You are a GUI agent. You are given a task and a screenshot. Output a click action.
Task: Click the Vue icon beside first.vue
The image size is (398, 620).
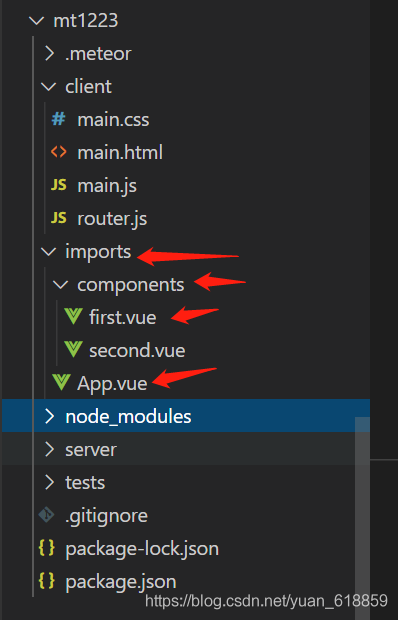pos(73,317)
